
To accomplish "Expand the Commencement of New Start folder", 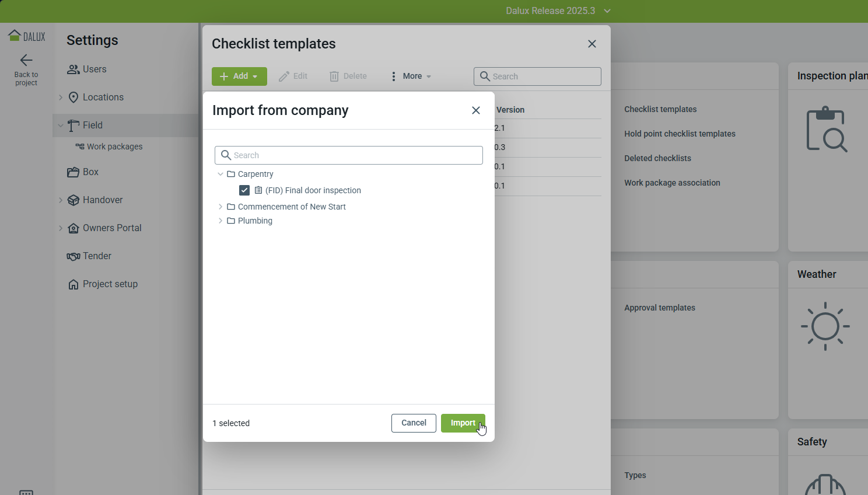I will point(220,207).
